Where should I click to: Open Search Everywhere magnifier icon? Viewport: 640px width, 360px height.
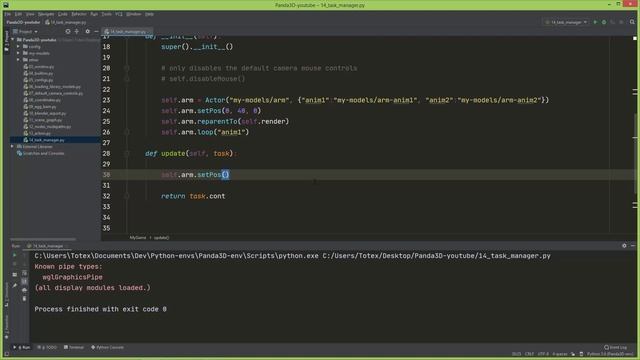click(632, 22)
